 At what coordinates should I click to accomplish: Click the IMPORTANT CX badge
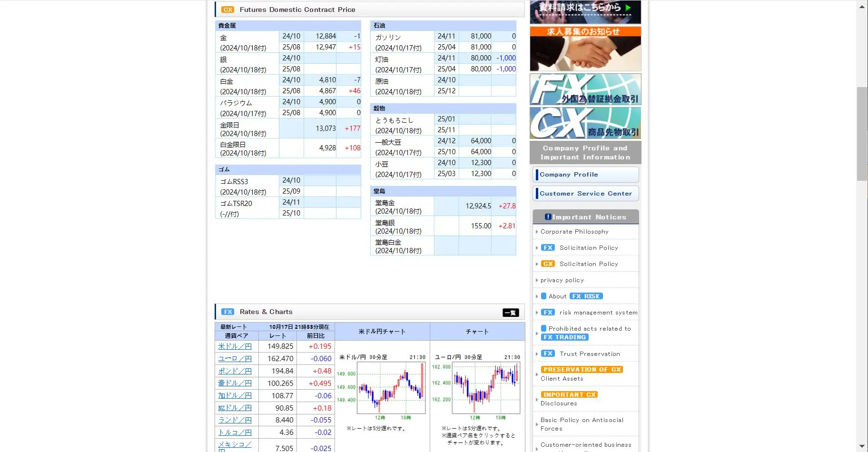(x=569, y=395)
